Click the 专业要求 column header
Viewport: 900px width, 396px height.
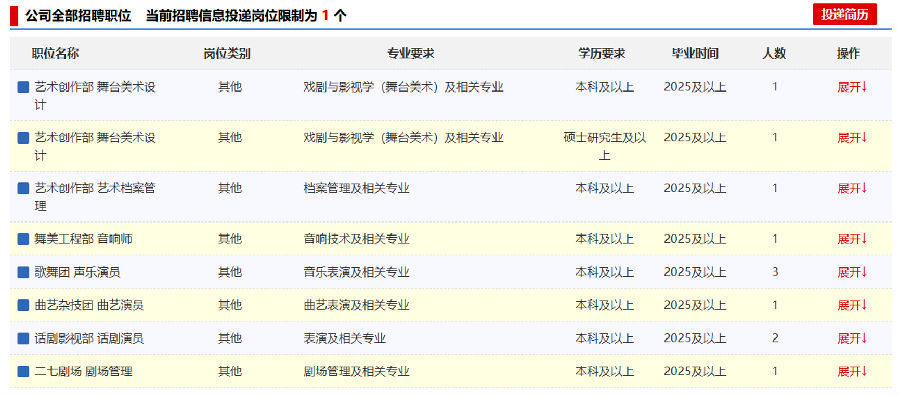[x=410, y=53]
